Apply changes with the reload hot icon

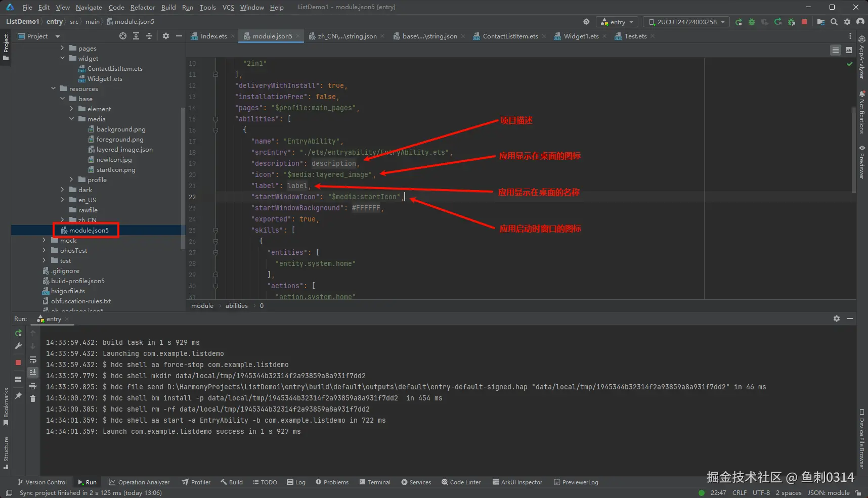(778, 22)
